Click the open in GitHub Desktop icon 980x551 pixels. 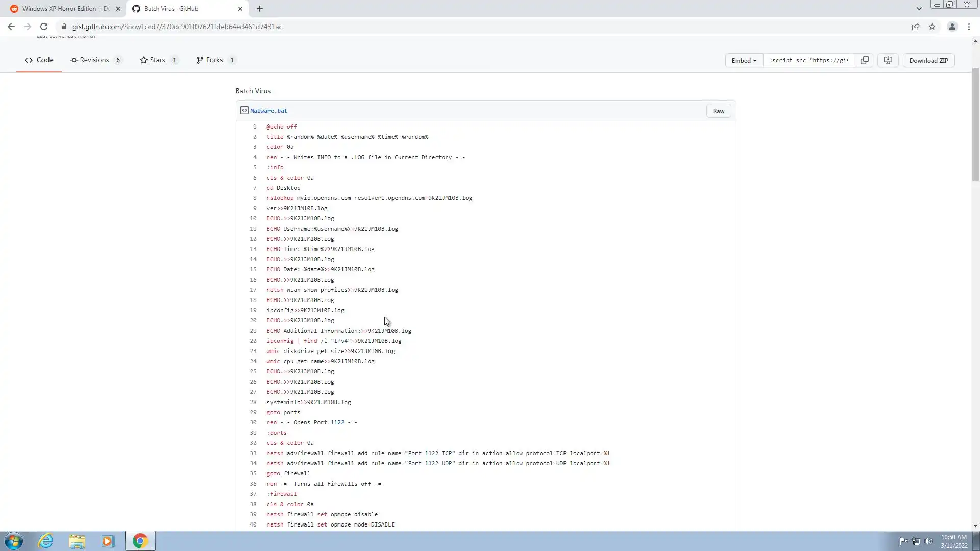pyautogui.click(x=888, y=60)
